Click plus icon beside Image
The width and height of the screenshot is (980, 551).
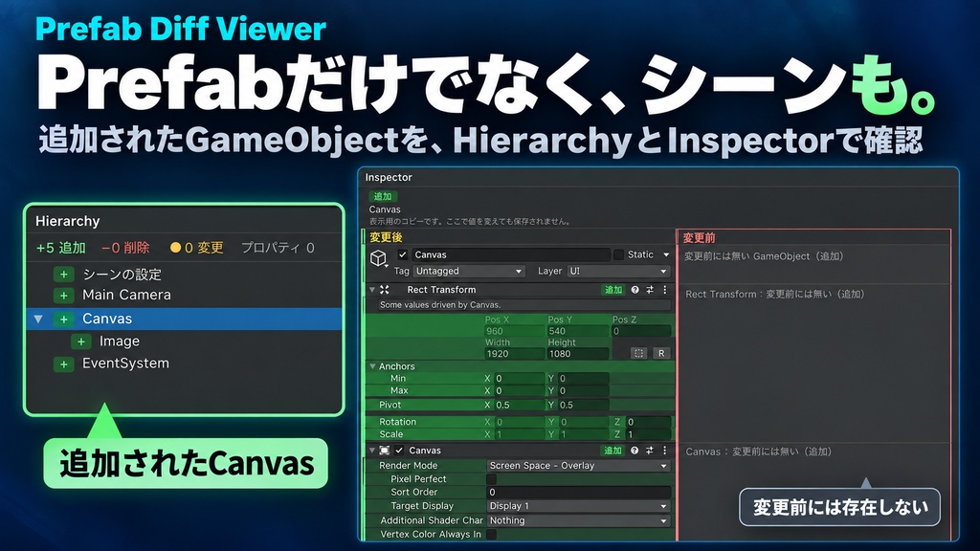(x=80, y=342)
